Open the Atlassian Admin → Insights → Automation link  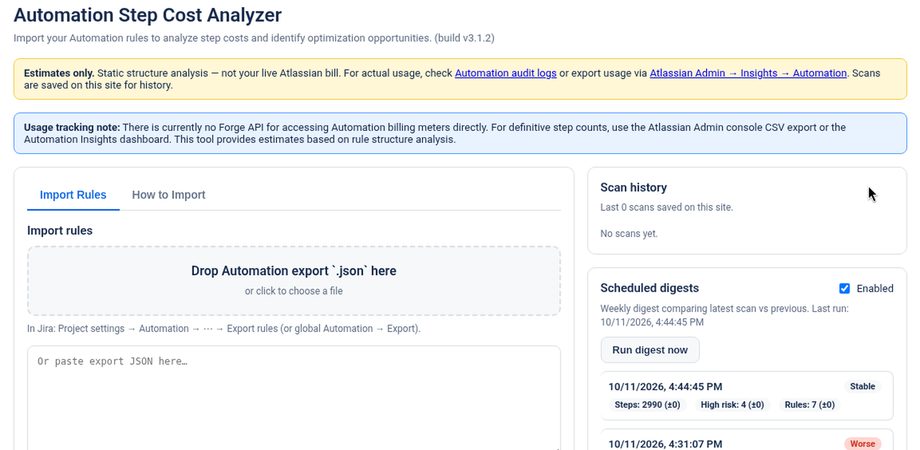click(748, 73)
